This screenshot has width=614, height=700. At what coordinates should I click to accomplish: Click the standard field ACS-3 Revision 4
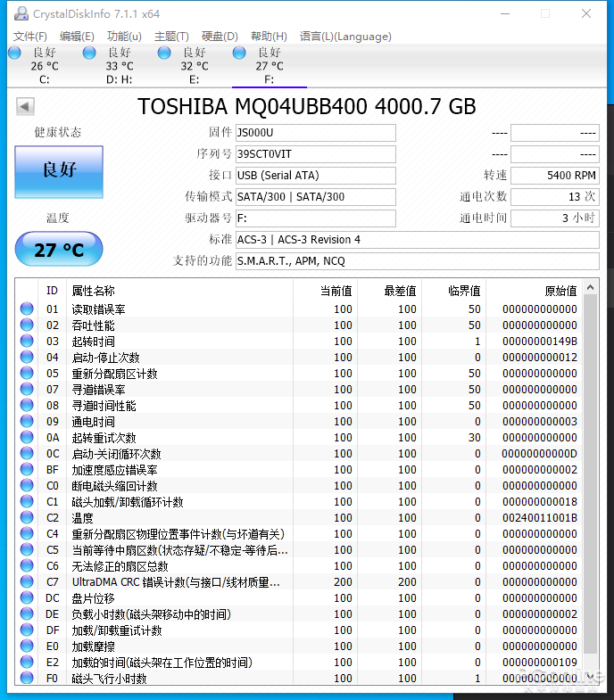(x=418, y=240)
